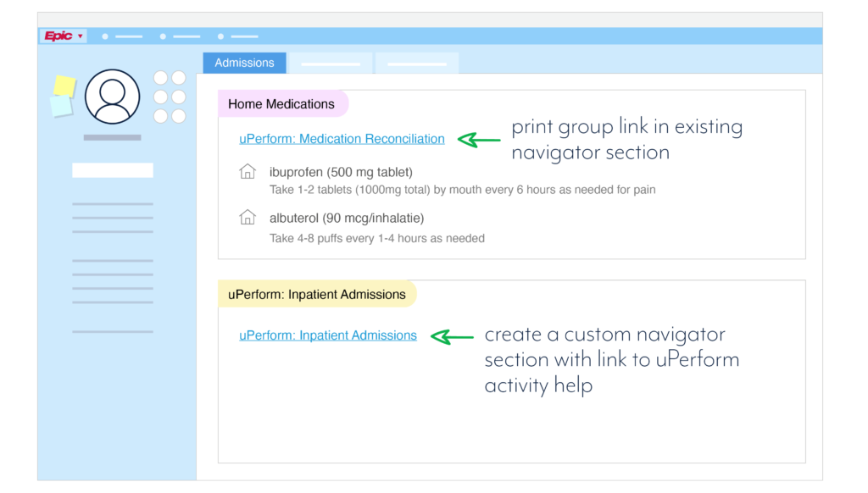Click the light blue sticky note icon
Viewport: 868px width, 493px height.
61,106
